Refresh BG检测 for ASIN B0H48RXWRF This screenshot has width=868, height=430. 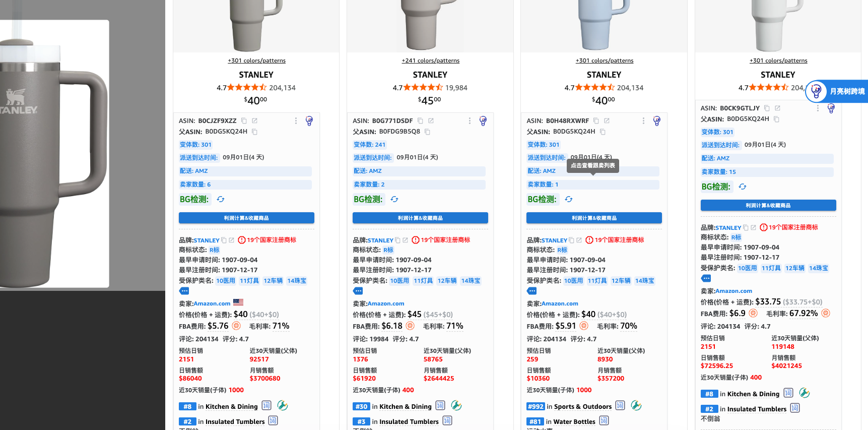(x=569, y=200)
